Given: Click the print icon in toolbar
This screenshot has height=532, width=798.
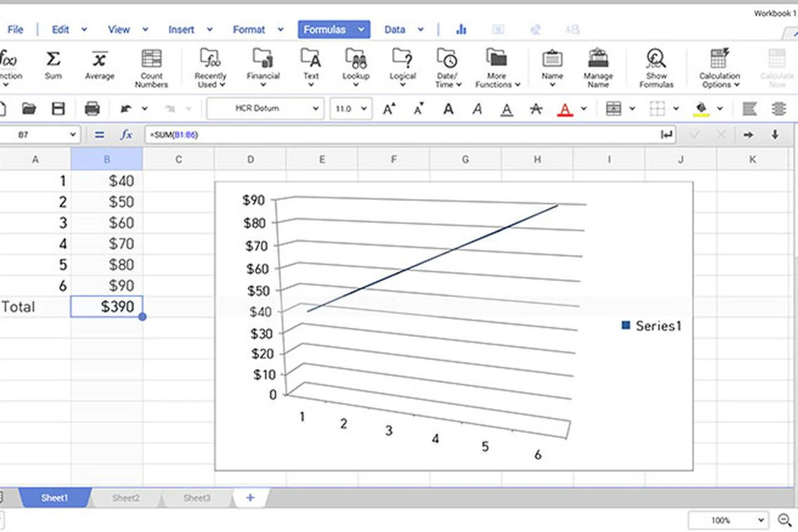Looking at the screenshot, I should (x=92, y=109).
